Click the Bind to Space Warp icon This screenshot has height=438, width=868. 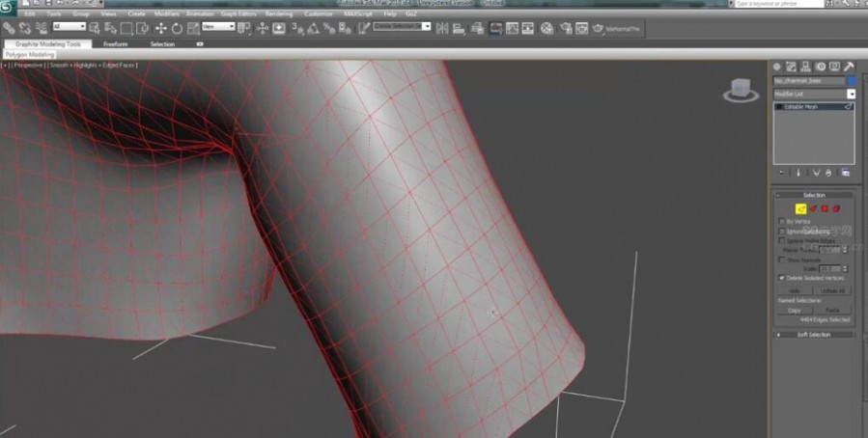click(x=41, y=28)
